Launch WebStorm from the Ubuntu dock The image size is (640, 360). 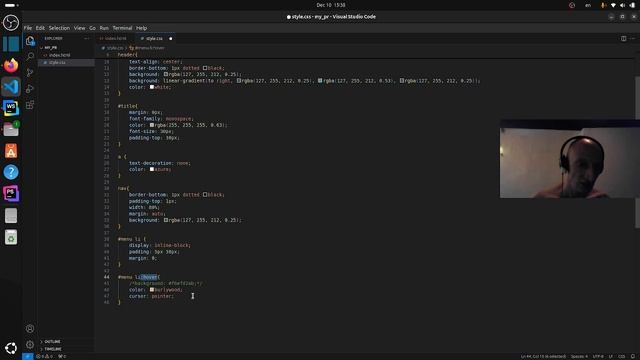pyautogui.click(x=11, y=108)
